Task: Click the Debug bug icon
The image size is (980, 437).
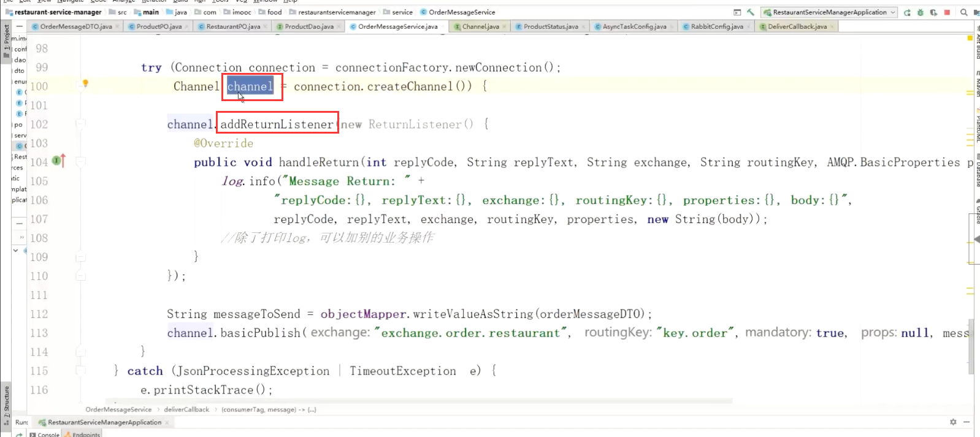Action: coord(920,12)
